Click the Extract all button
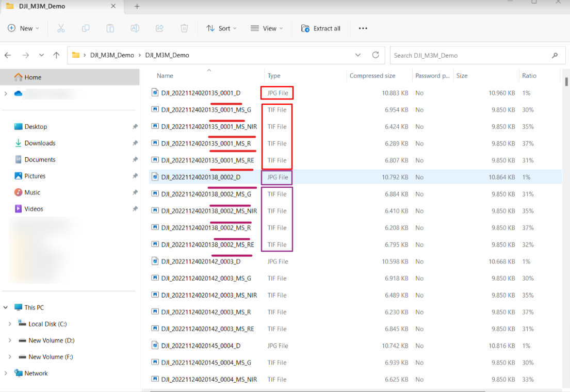The height and width of the screenshot is (392, 570). (321, 28)
